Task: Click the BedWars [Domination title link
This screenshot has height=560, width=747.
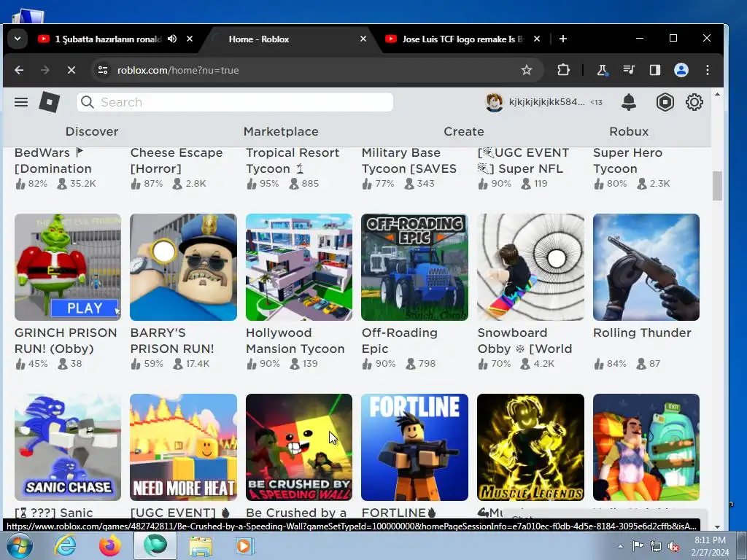Action: (x=53, y=161)
